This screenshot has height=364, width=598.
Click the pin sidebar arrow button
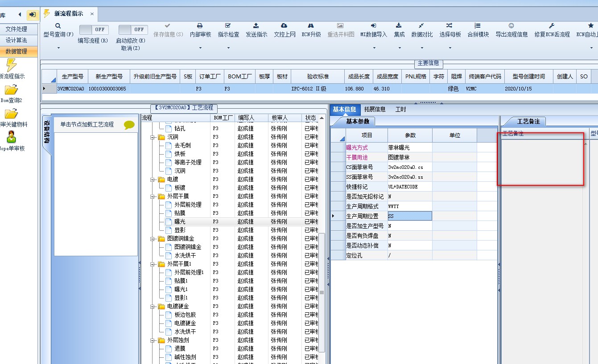click(32, 14)
